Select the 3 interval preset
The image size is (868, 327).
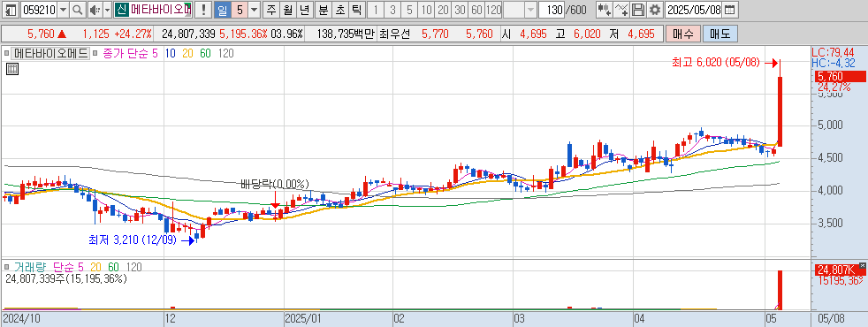coord(392,10)
